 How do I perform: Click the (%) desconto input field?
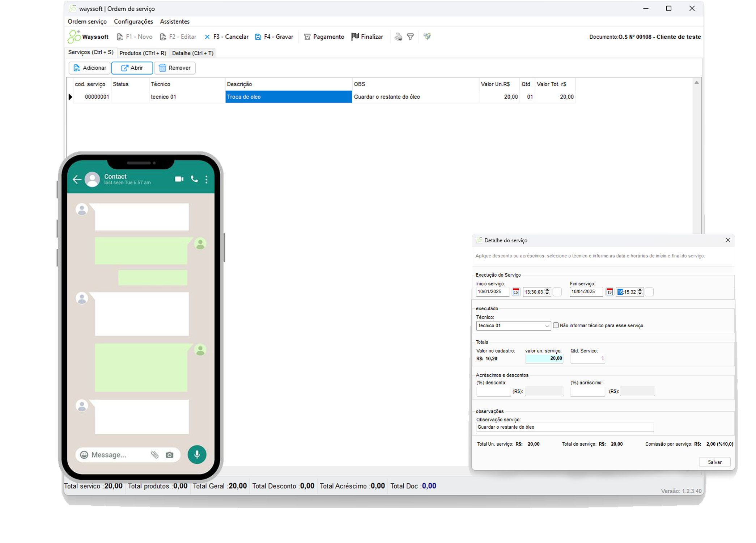493,391
